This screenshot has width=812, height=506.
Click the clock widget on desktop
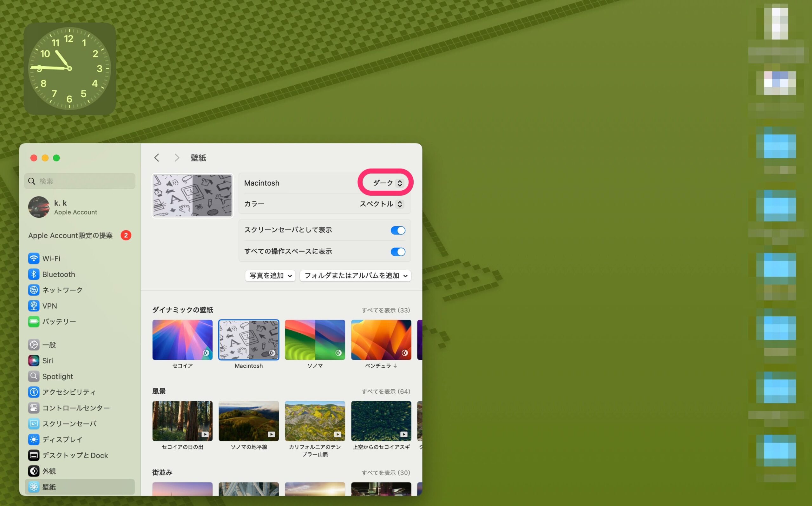coord(69,69)
